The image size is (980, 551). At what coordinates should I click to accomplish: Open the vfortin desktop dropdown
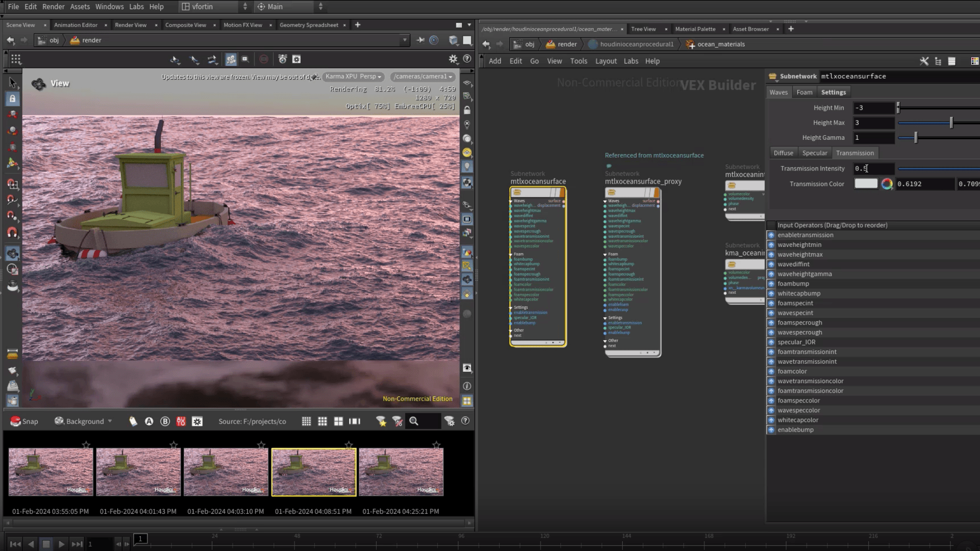click(x=214, y=7)
